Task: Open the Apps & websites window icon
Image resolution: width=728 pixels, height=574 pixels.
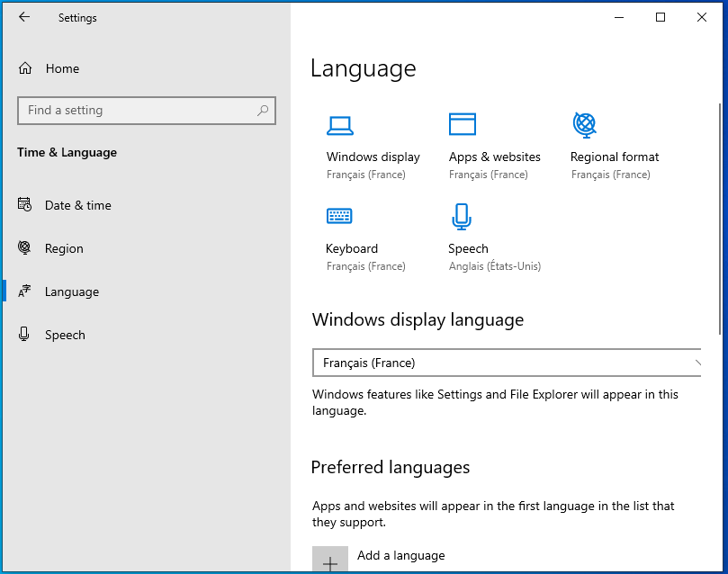Action: click(x=463, y=124)
